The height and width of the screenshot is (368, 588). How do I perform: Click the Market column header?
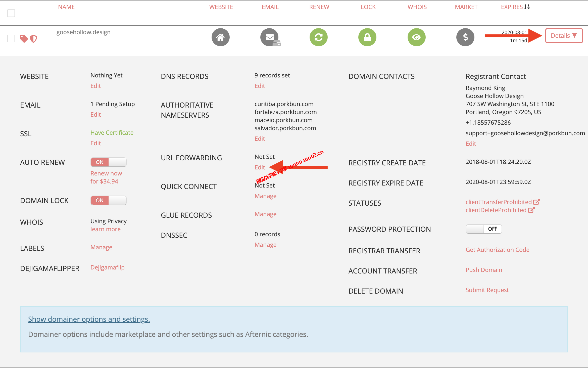(466, 7)
